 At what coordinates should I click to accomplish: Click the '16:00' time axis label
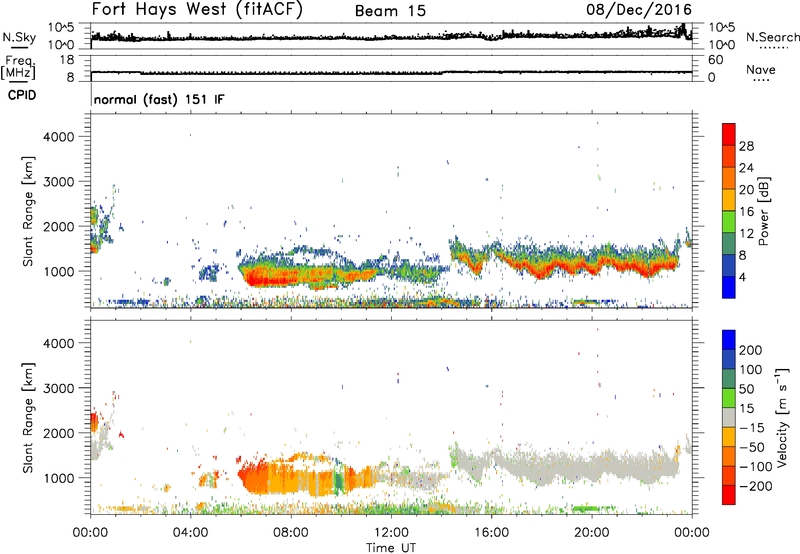491,533
